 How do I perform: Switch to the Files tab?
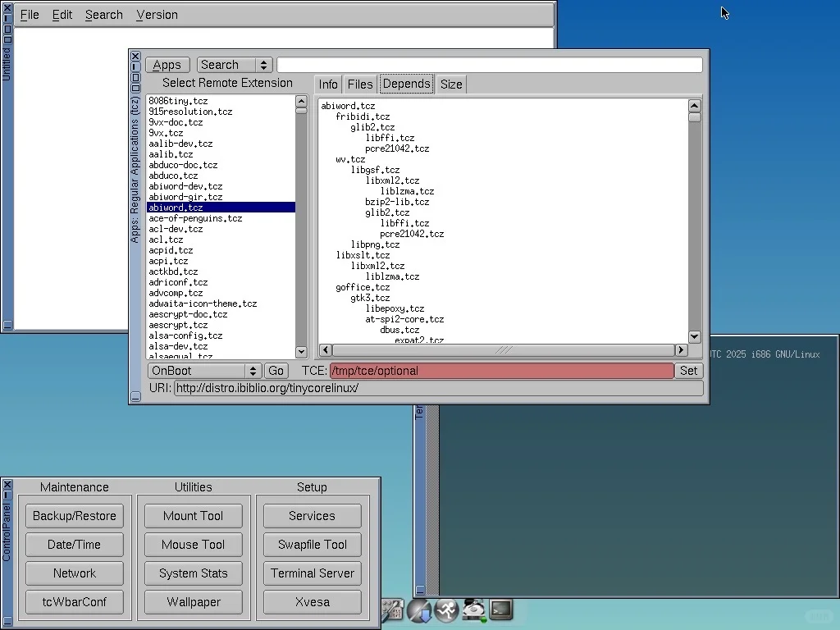tap(359, 84)
